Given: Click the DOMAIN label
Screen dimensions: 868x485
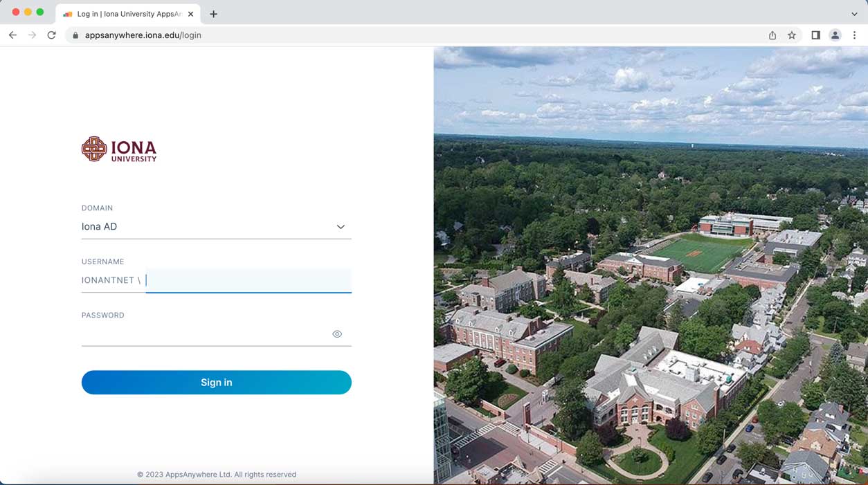Looking at the screenshot, I should [x=97, y=208].
